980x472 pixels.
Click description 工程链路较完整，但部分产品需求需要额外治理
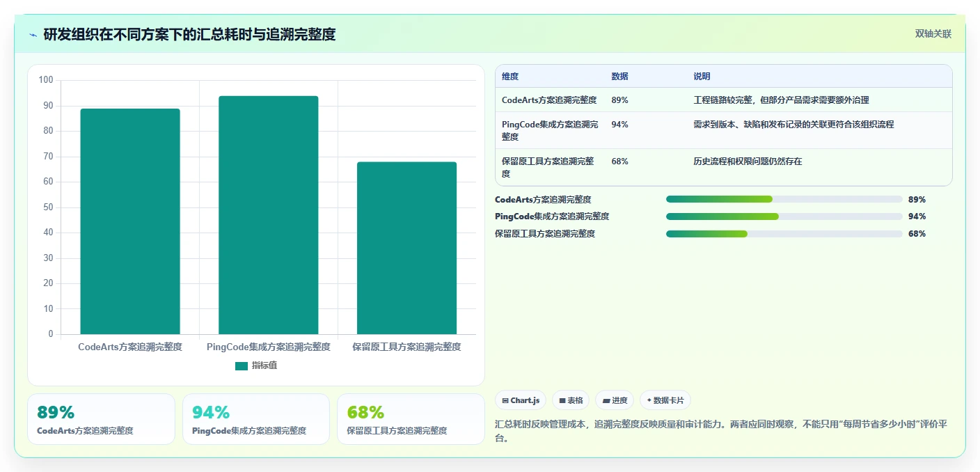point(781,100)
